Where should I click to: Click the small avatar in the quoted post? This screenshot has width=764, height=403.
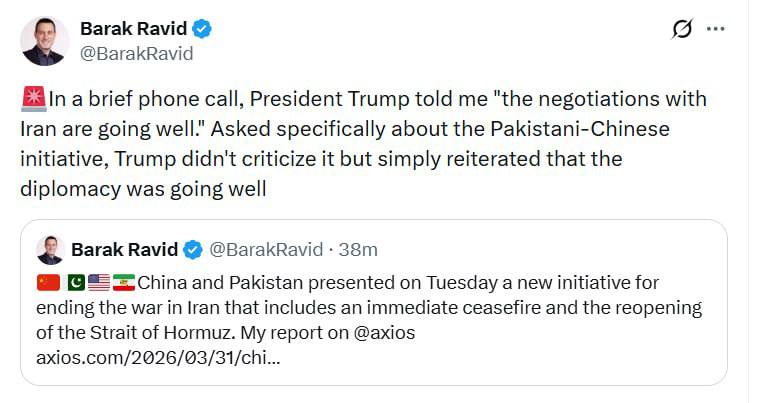coord(50,250)
